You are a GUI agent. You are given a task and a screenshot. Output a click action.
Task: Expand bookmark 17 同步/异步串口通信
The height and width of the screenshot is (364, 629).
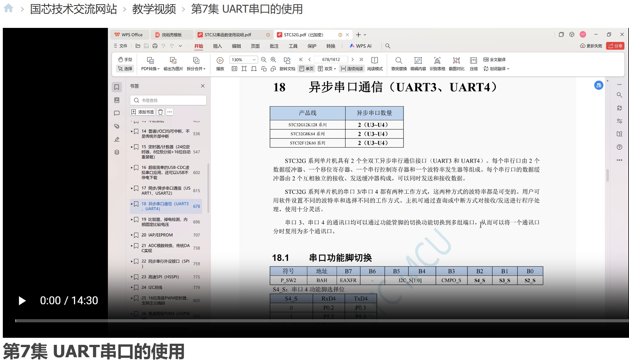pos(132,188)
